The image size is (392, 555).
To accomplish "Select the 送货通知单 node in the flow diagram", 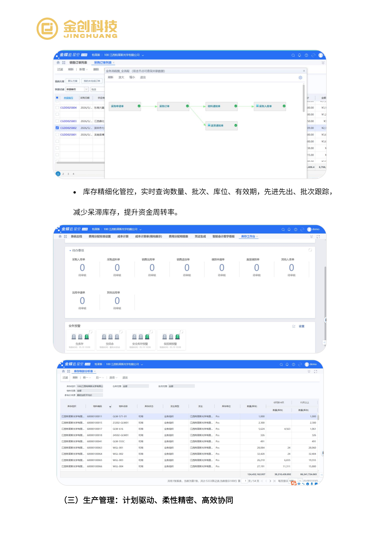I will coord(221,126).
